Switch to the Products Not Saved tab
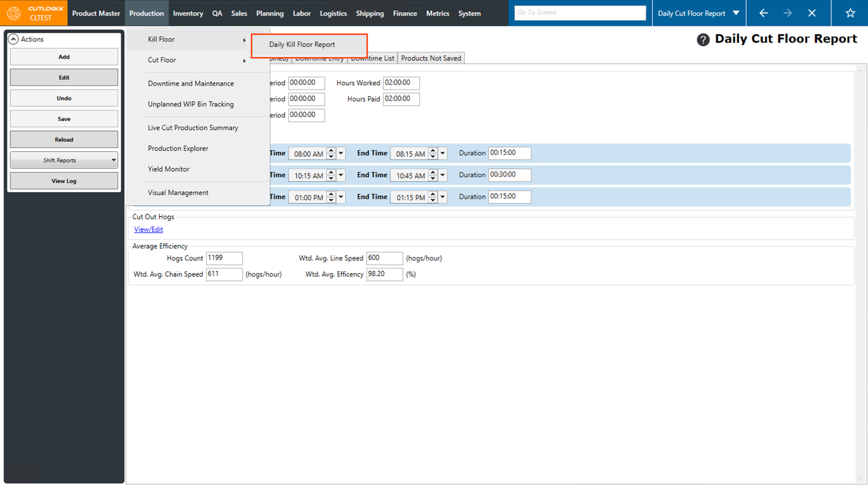 coord(431,58)
